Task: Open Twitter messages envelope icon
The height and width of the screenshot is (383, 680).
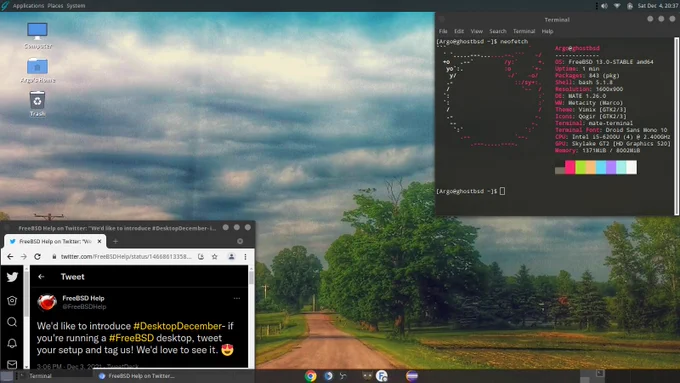Action: click(x=12, y=364)
